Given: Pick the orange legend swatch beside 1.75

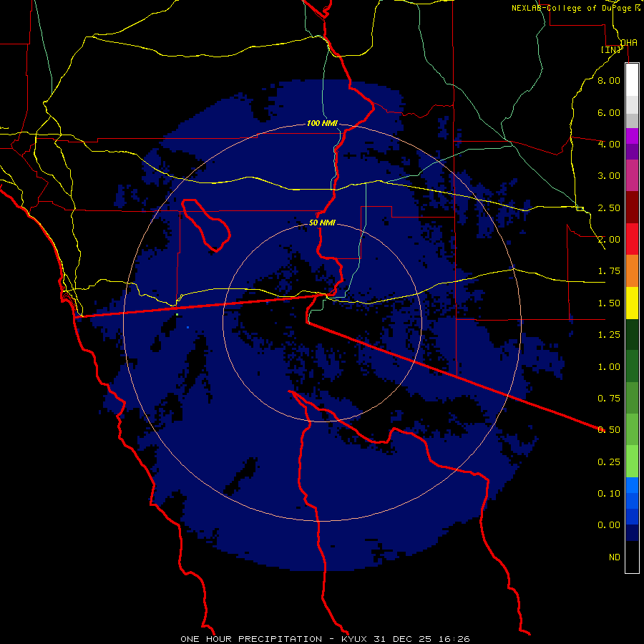Looking at the screenshot, I should tap(632, 271).
